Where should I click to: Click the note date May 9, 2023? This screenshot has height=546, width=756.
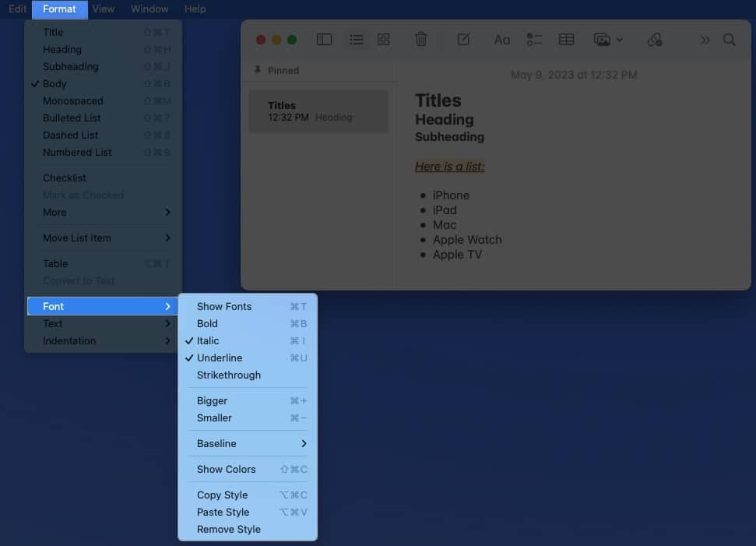coord(574,75)
